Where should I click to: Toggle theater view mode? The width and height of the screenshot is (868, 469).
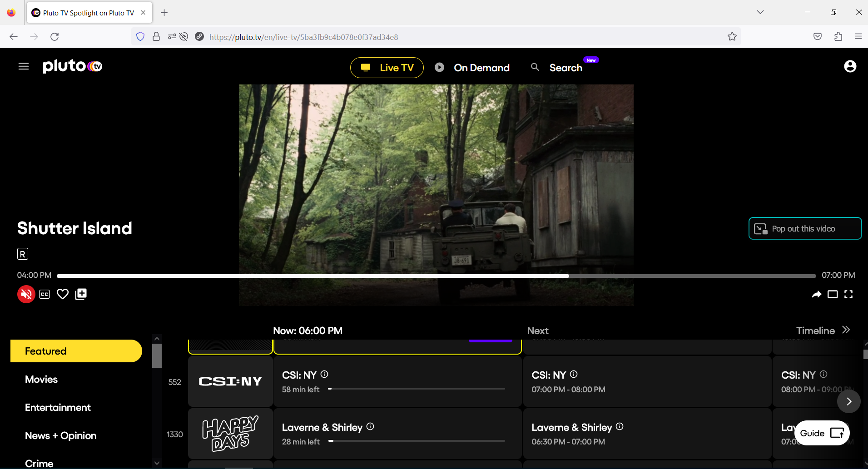[x=833, y=294]
